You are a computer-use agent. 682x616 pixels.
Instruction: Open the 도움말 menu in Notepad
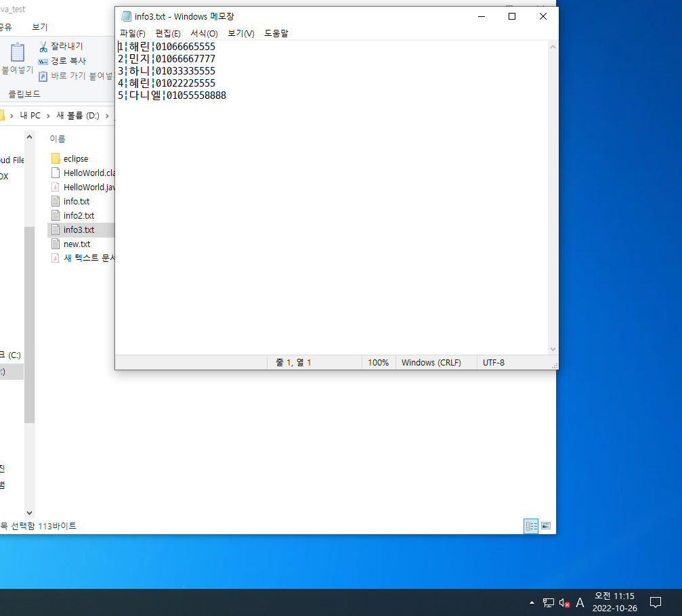click(x=276, y=33)
